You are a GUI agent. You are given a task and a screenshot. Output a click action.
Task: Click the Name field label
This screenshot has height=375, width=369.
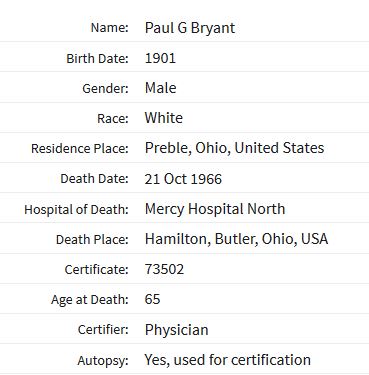(x=109, y=28)
